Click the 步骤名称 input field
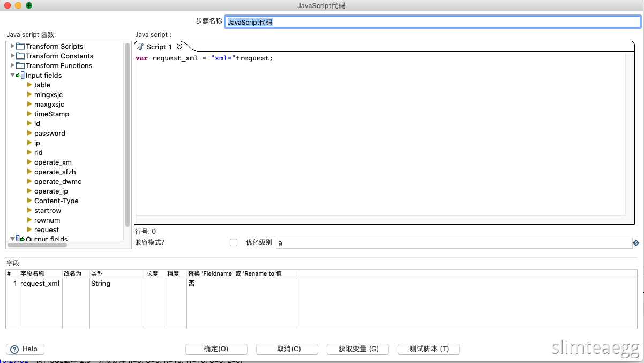This screenshot has height=363, width=644. tap(432, 22)
